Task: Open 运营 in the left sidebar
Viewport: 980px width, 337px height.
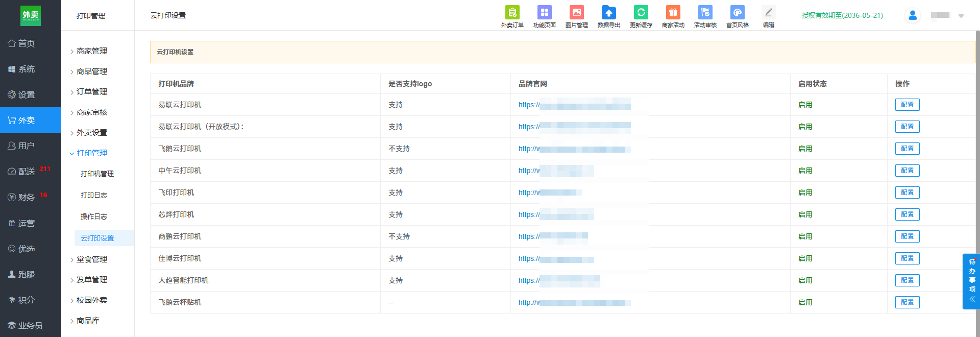Action: point(31,223)
